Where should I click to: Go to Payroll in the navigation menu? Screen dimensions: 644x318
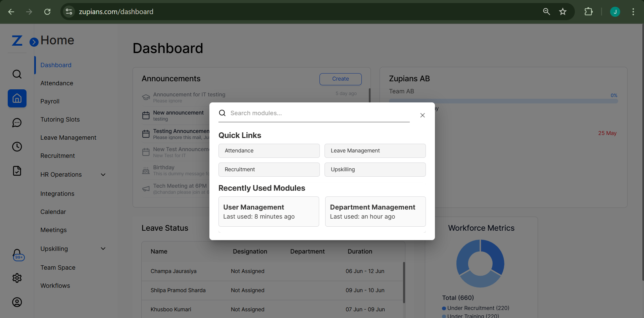(x=50, y=101)
